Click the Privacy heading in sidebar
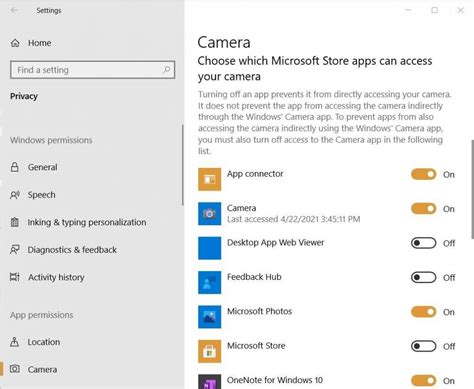Viewport: 474px width, 389px height. 24,96
